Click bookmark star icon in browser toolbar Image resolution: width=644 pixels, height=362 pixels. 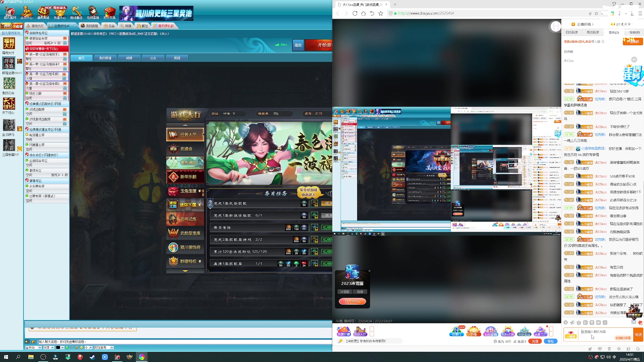pos(381,13)
